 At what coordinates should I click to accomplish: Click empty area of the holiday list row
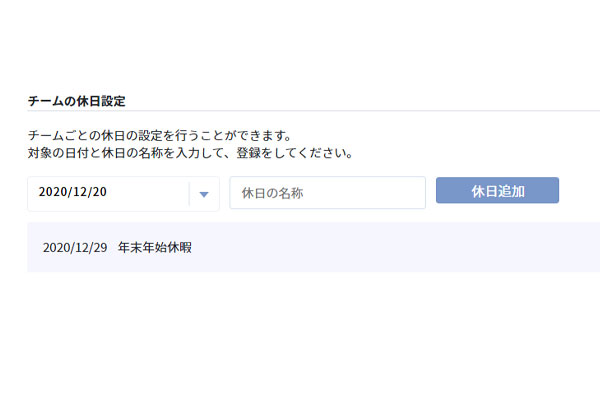pos(400,247)
